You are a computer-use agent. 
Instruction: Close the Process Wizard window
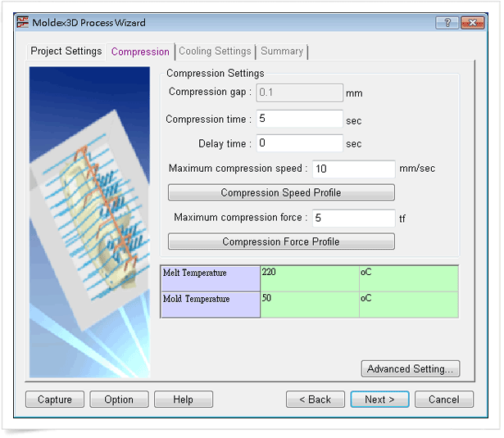coord(473,22)
